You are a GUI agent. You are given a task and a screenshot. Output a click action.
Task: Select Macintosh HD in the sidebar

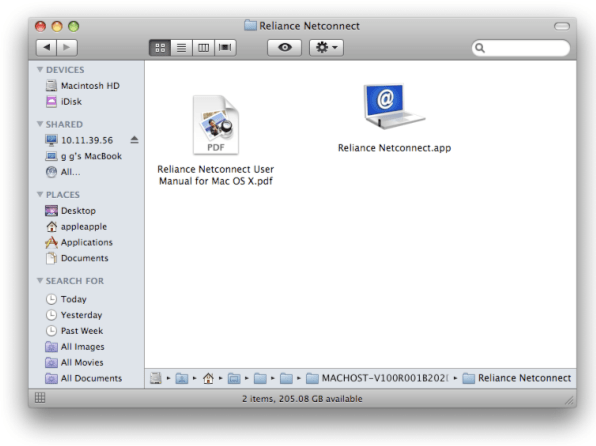point(82,86)
